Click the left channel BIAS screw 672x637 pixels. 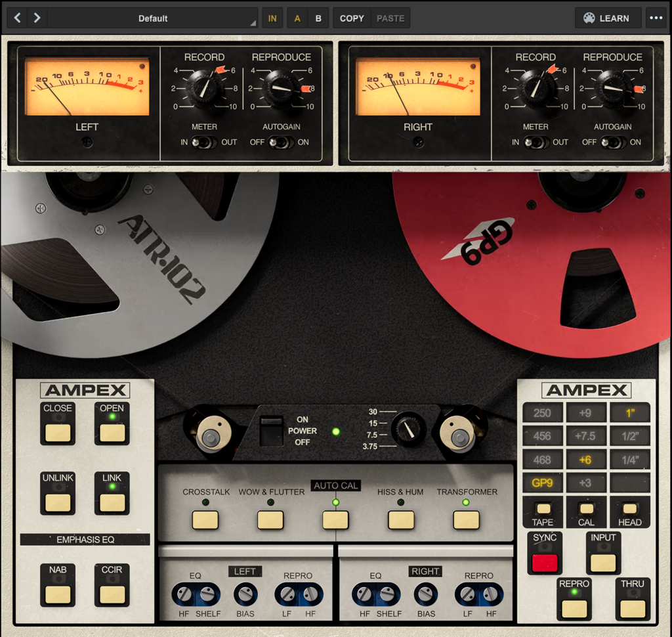point(245,595)
